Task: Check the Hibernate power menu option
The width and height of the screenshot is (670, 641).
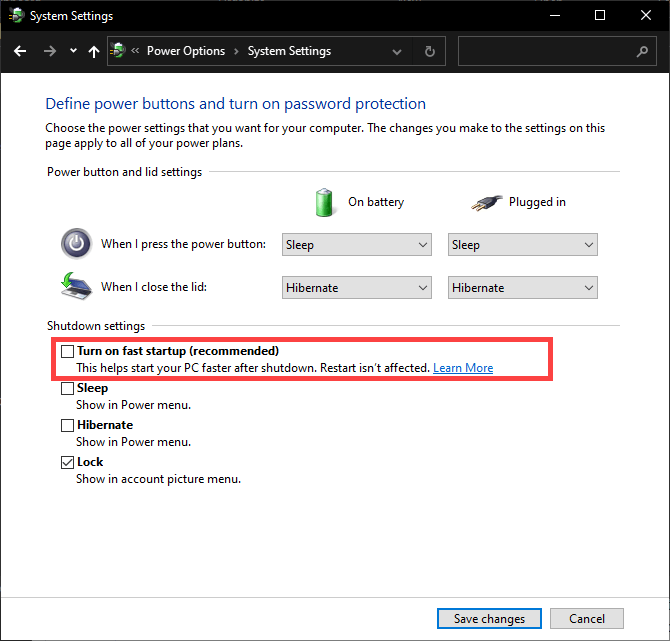Action: 68,426
